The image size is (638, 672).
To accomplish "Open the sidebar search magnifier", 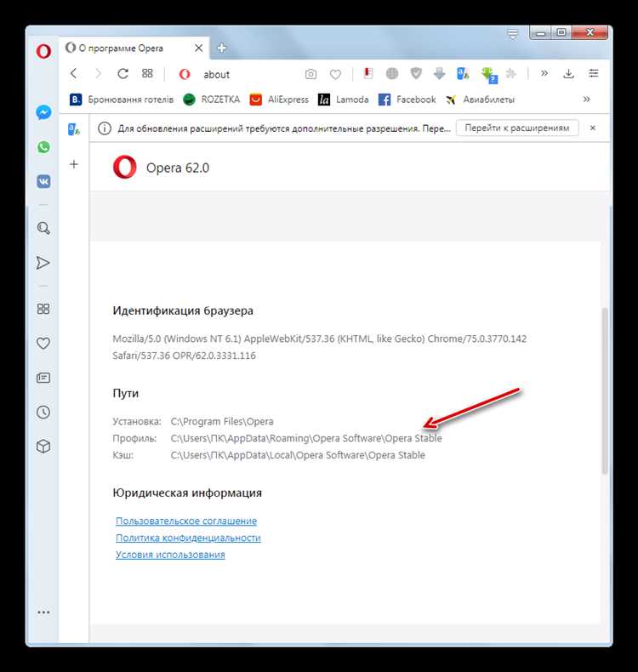I will pos(43,228).
